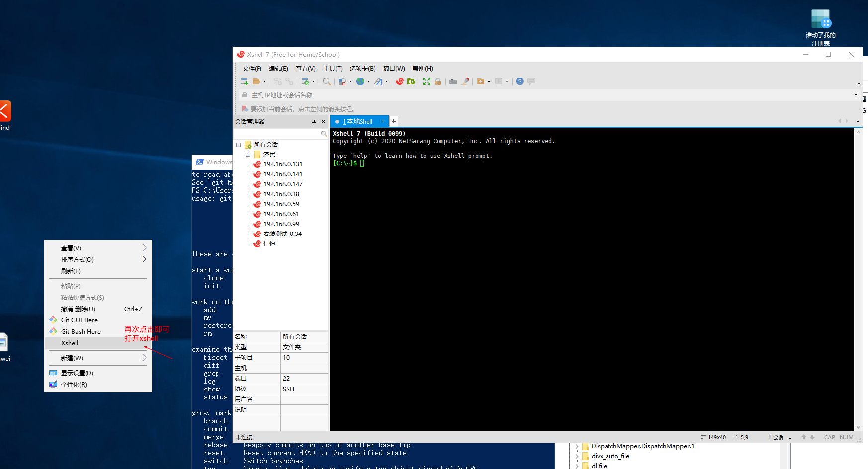This screenshot has height=469, width=868.
Task: Select session 安装测试-0.34
Action: (282, 234)
